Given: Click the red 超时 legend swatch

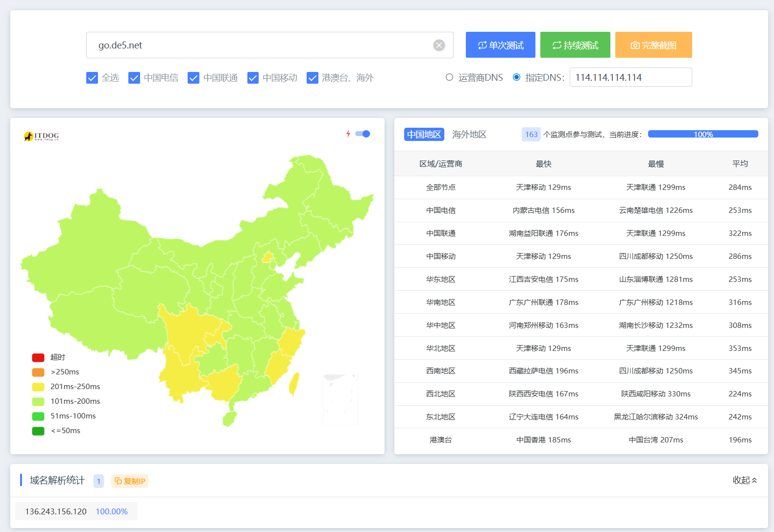Looking at the screenshot, I should click(x=38, y=358).
